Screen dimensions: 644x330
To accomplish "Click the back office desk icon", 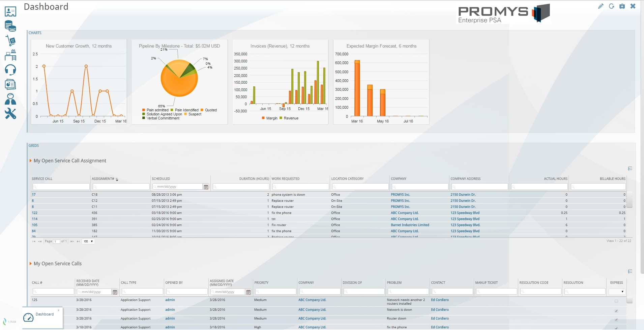I will [x=10, y=55].
